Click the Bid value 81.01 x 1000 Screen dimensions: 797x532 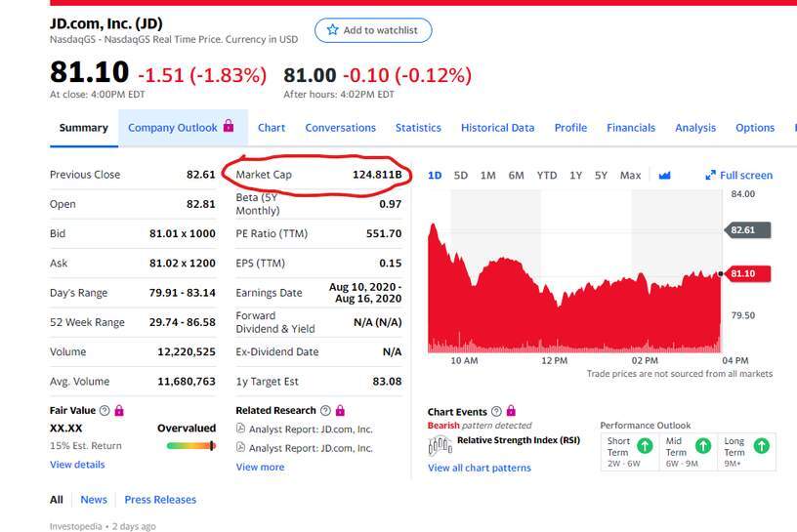click(x=182, y=233)
